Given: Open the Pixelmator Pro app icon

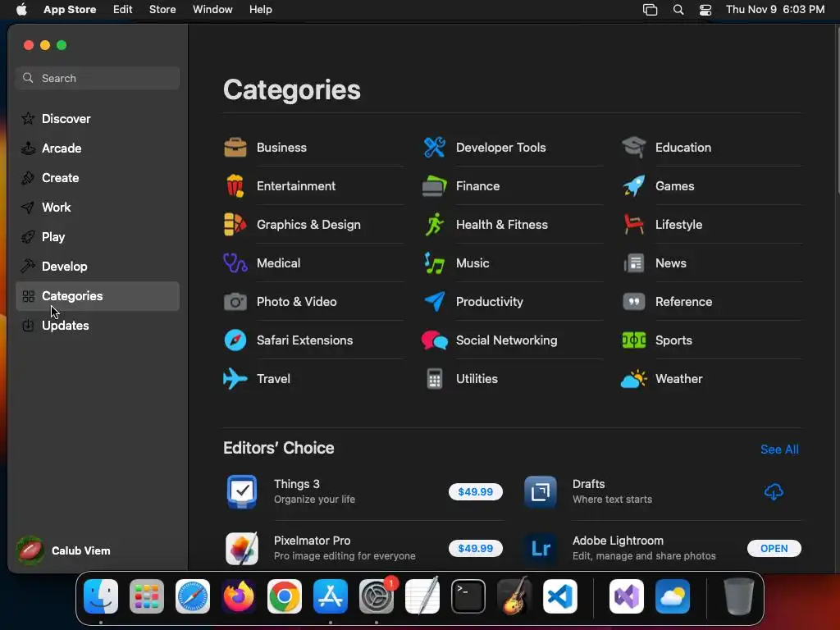Looking at the screenshot, I should click(x=242, y=548).
